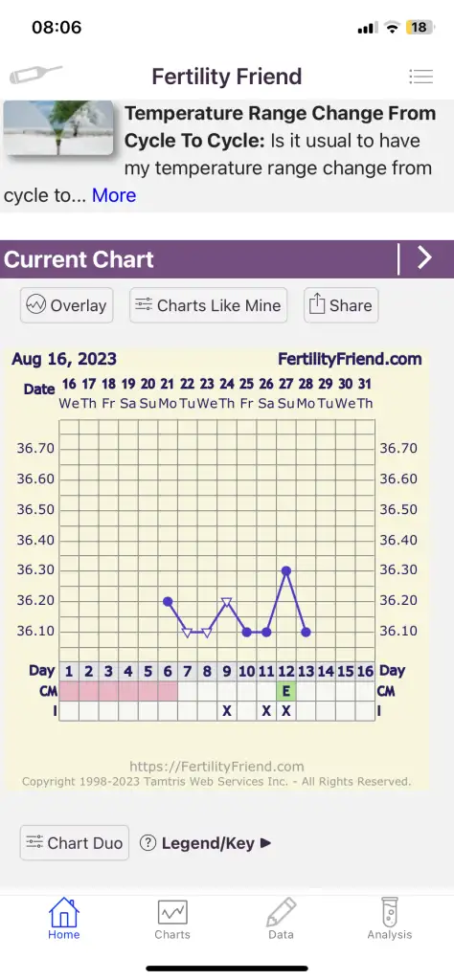Go to the Home tab

click(64, 919)
